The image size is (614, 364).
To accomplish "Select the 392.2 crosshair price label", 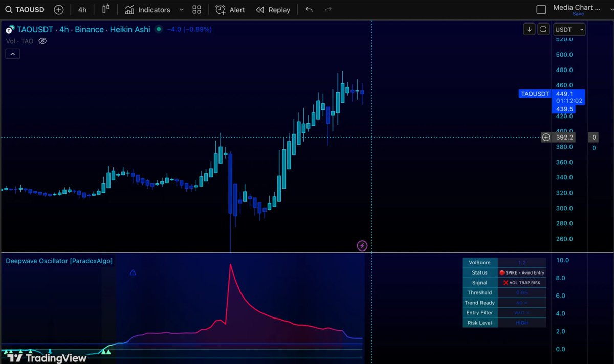I will tap(565, 137).
